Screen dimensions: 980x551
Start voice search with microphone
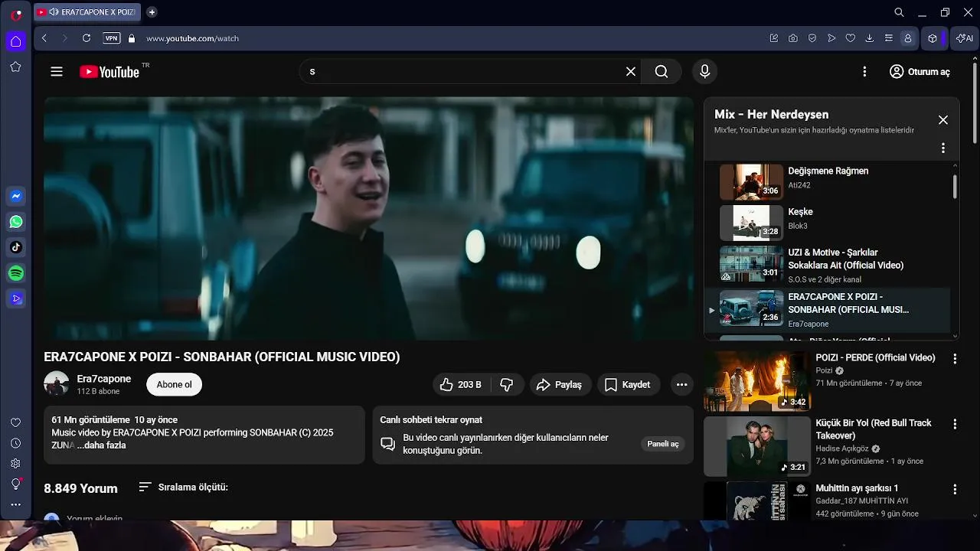coord(705,72)
